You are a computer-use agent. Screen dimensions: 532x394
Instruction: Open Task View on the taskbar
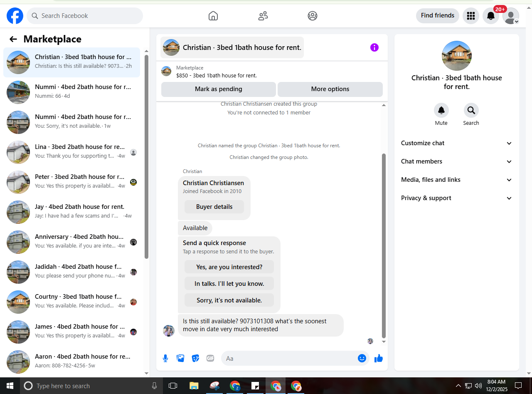tap(173, 386)
